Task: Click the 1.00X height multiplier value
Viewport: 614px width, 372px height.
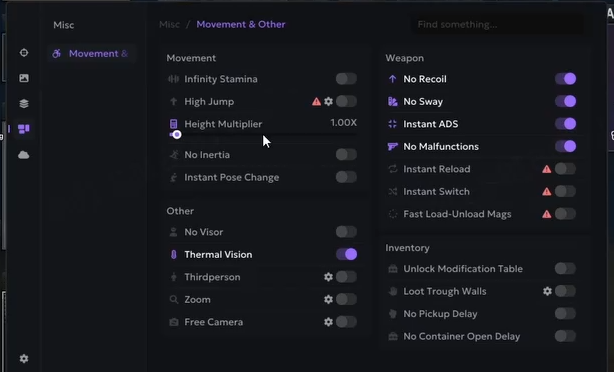Action: pyautogui.click(x=343, y=123)
